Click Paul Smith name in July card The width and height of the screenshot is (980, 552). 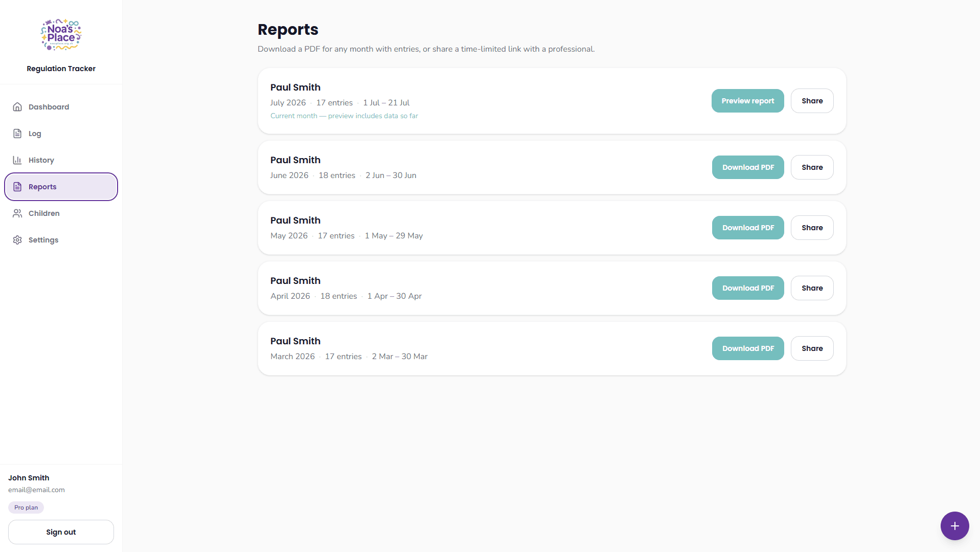pyautogui.click(x=295, y=87)
